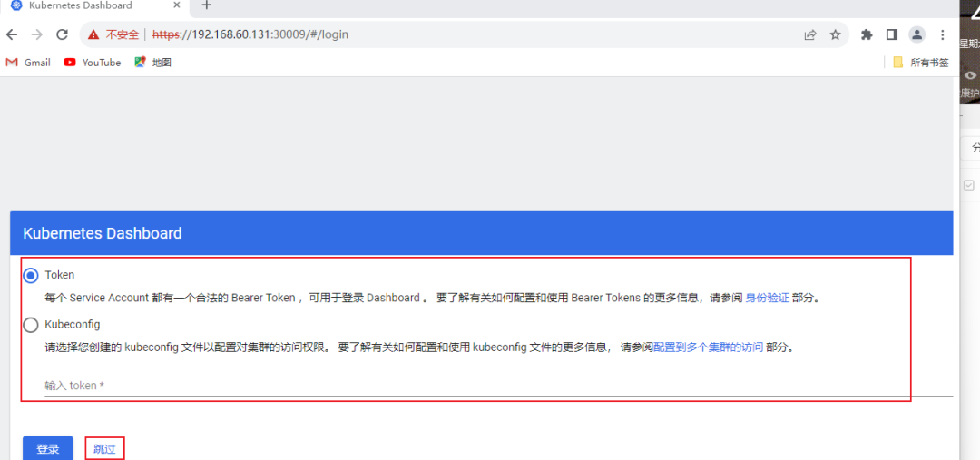The image size is (980, 460).
Task: Click the Kubernetes Dashboard header title
Action: pos(103,234)
